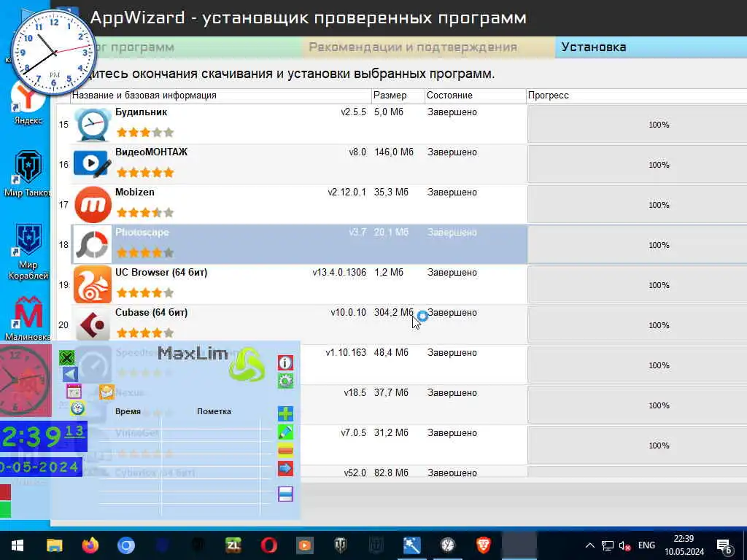Click the Будильник star rating

click(145, 133)
